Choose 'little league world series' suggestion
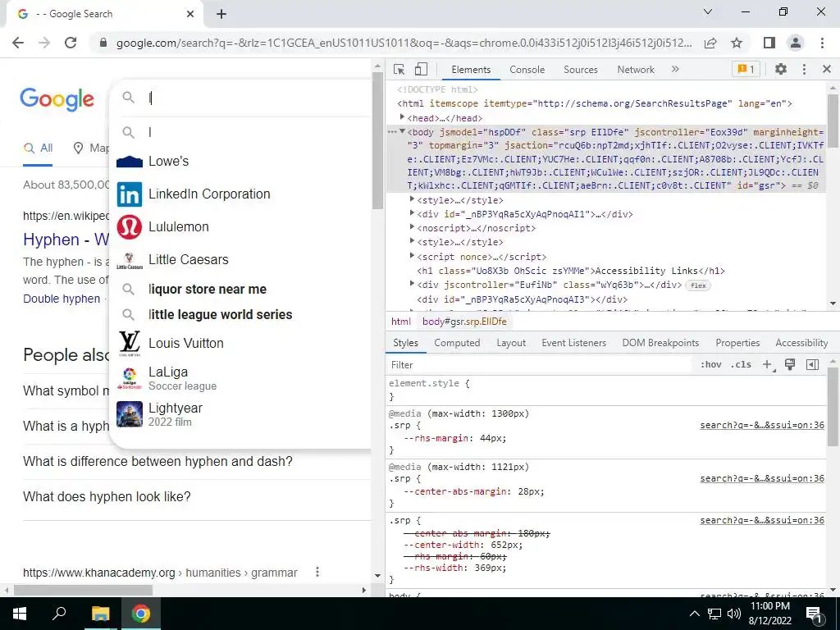 (240, 314)
